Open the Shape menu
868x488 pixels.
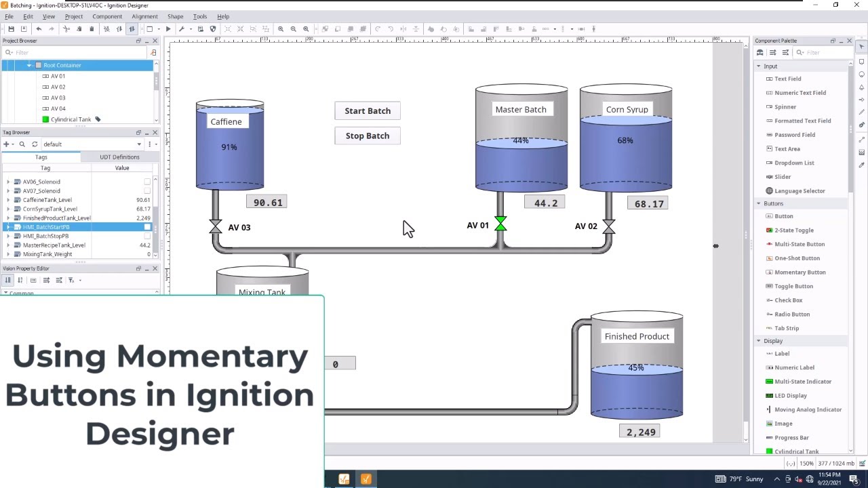(x=175, y=16)
